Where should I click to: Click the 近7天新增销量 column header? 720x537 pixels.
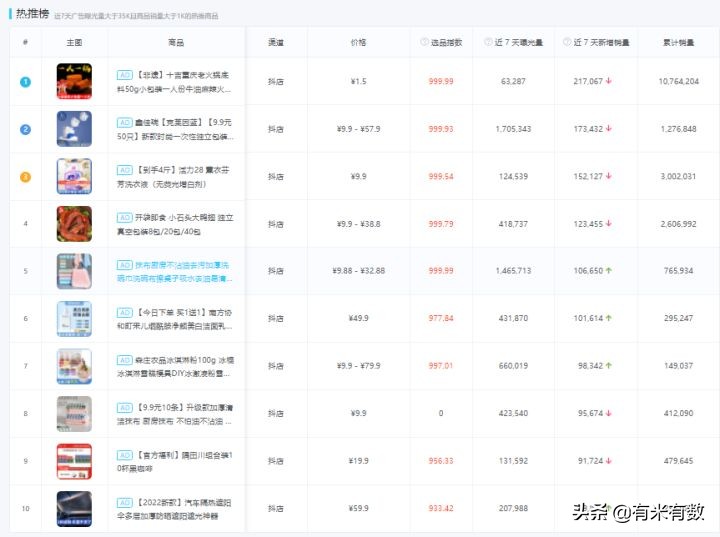coord(602,42)
